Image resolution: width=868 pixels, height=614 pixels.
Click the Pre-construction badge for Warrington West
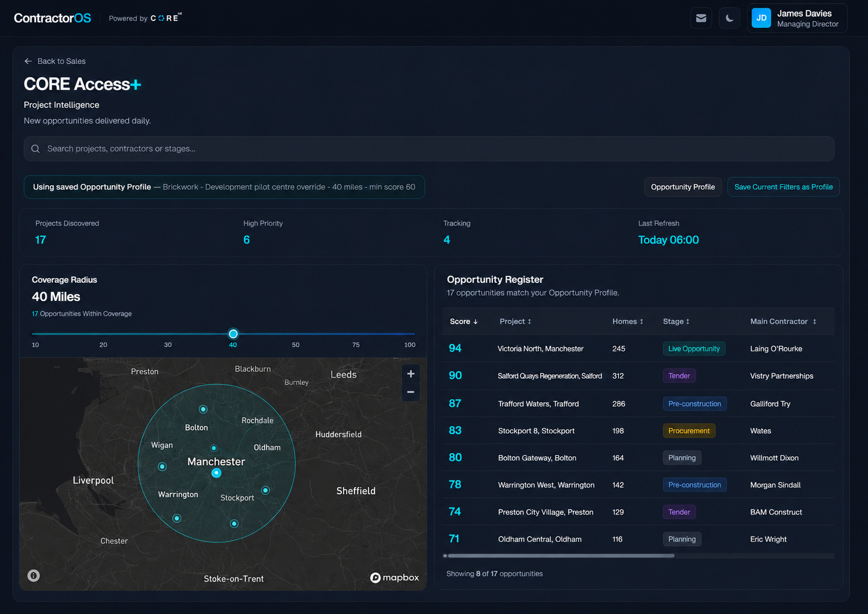tap(695, 485)
